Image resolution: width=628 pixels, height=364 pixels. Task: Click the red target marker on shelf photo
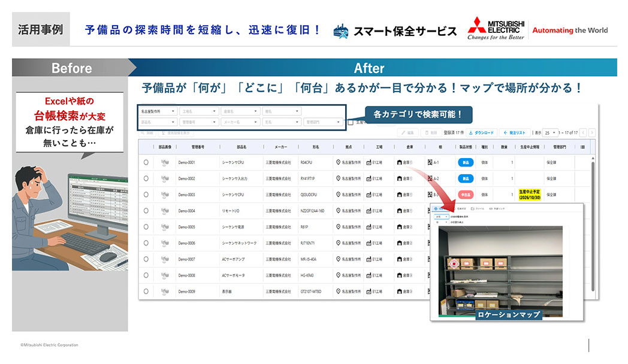(x=454, y=263)
